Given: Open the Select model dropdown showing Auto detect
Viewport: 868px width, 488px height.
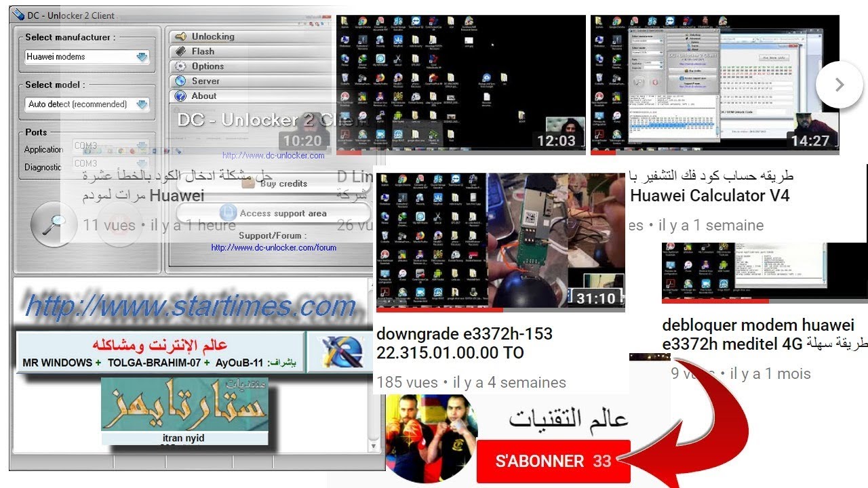Looking at the screenshot, I should pyautogui.click(x=87, y=104).
